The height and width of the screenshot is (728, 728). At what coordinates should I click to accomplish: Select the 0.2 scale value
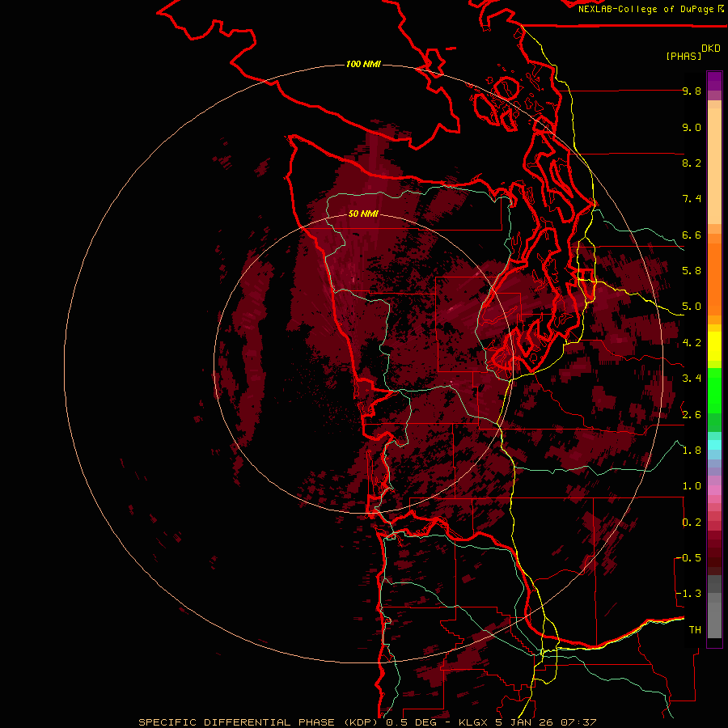pyautogui.click(x=692, y=523)
